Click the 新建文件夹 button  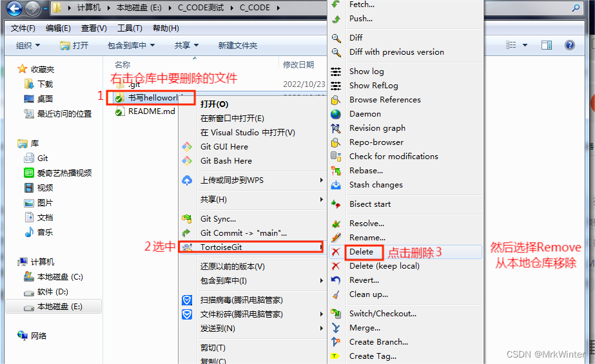237,46
